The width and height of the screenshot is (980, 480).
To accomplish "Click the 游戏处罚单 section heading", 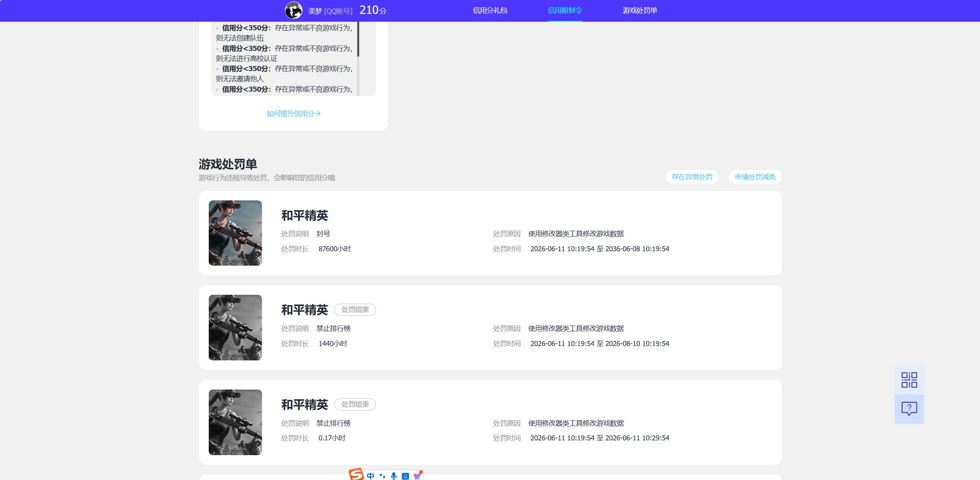I will coord(228,164).
